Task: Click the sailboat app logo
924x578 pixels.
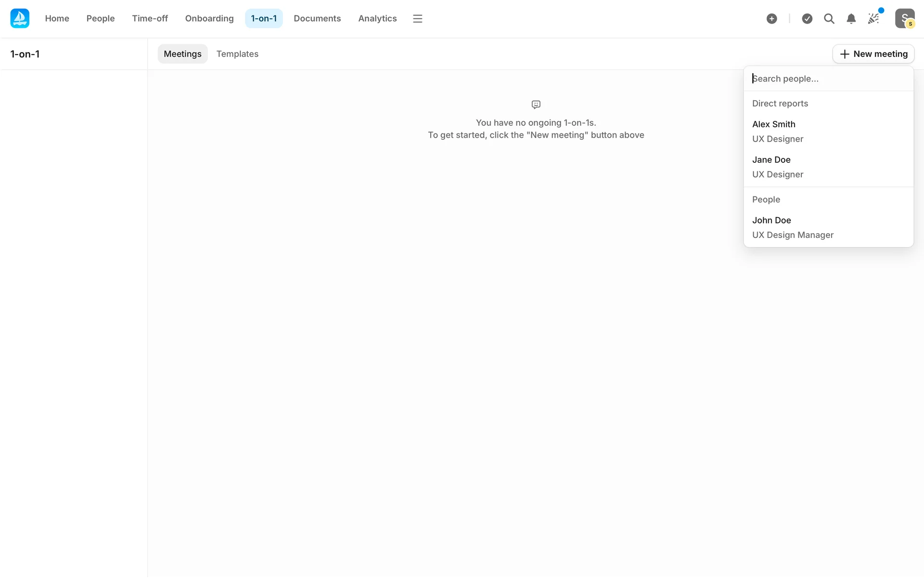Action: [20, 18]
